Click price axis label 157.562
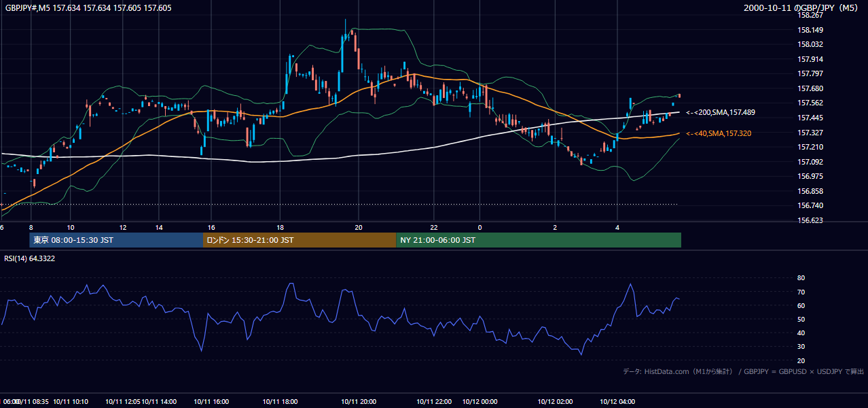The height and width of the screenshot is (408, 868). point(810,103)
